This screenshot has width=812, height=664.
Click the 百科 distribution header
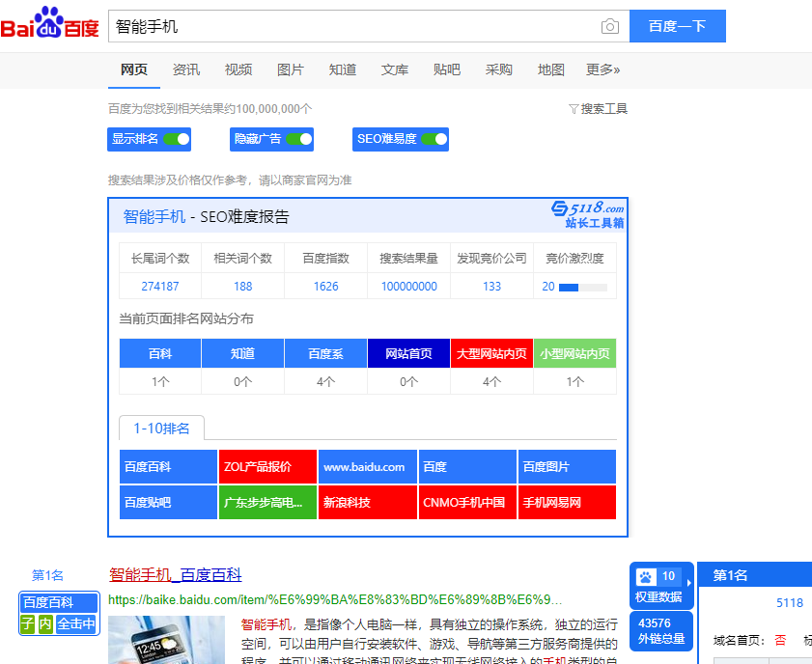click(x=160, y=353)
